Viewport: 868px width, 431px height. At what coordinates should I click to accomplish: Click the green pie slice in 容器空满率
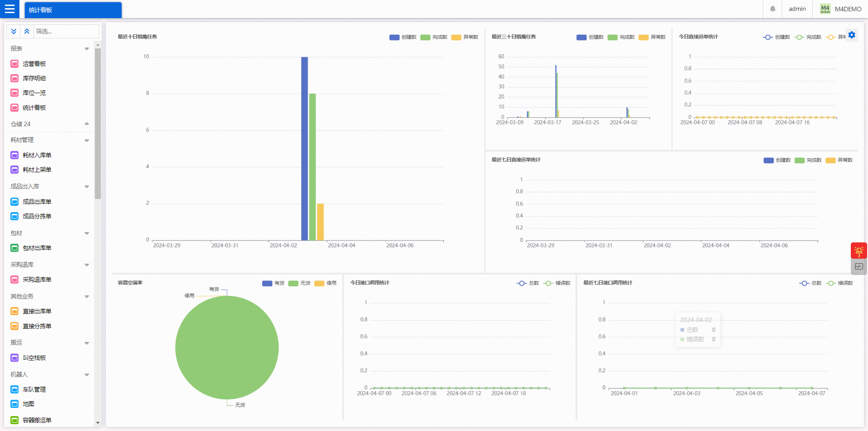(x=227, y=347)
